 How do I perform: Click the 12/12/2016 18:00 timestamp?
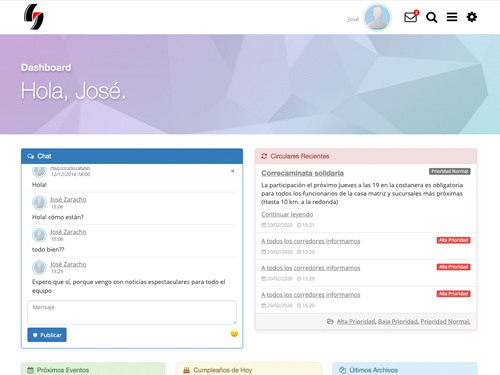point(70,174)
